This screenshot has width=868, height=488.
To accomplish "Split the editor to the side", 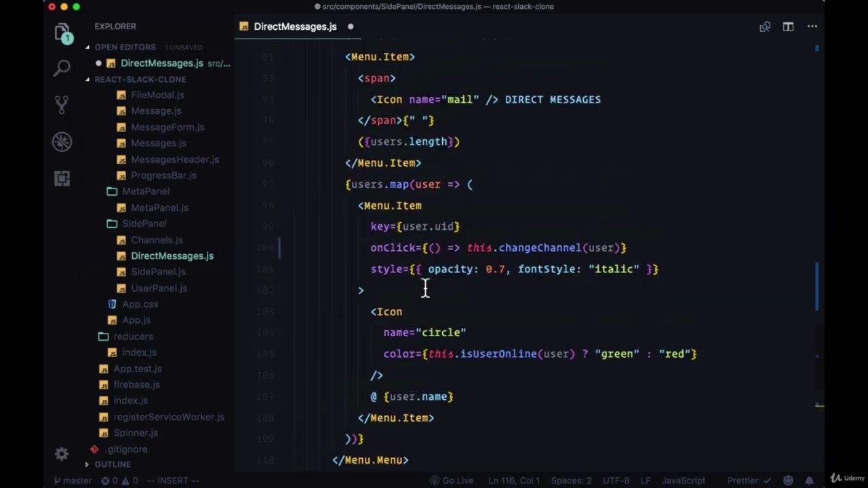I will click(x=788, y=26).
